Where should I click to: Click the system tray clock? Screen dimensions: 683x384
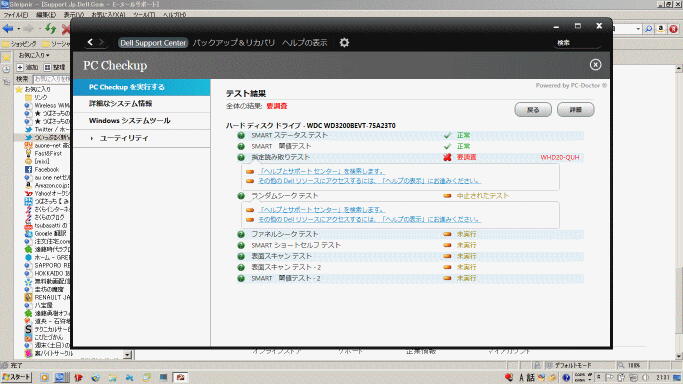[663, 377]
